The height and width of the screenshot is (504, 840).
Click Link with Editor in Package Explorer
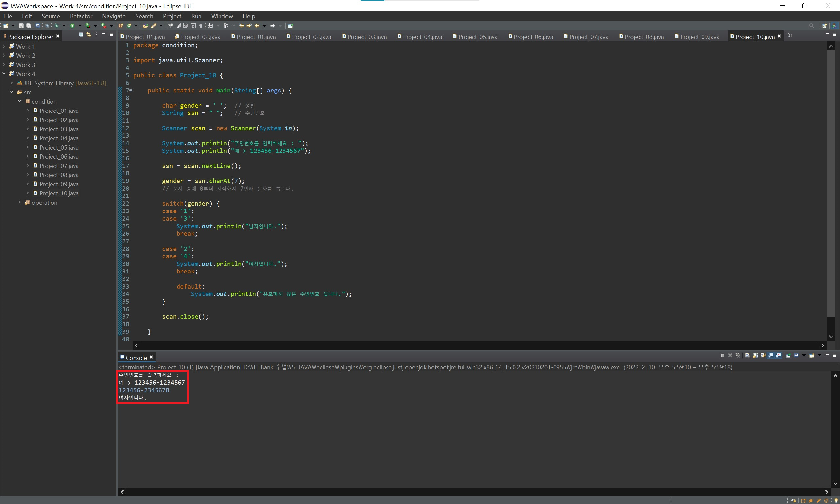88,35
